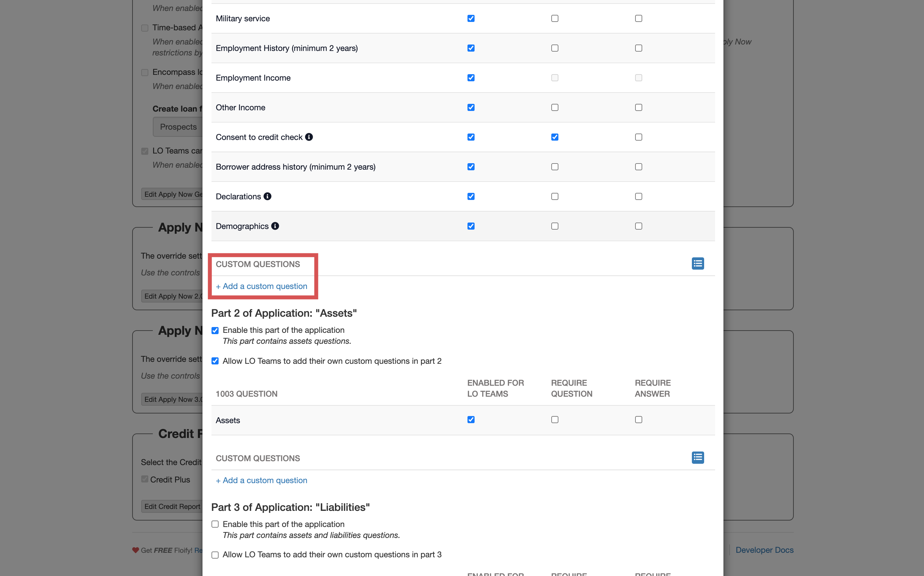Click the list icon in Part 1 Custom Questions
Image resolution: width=924 pixels, height=576 pixels.
[x=697, y=263]
